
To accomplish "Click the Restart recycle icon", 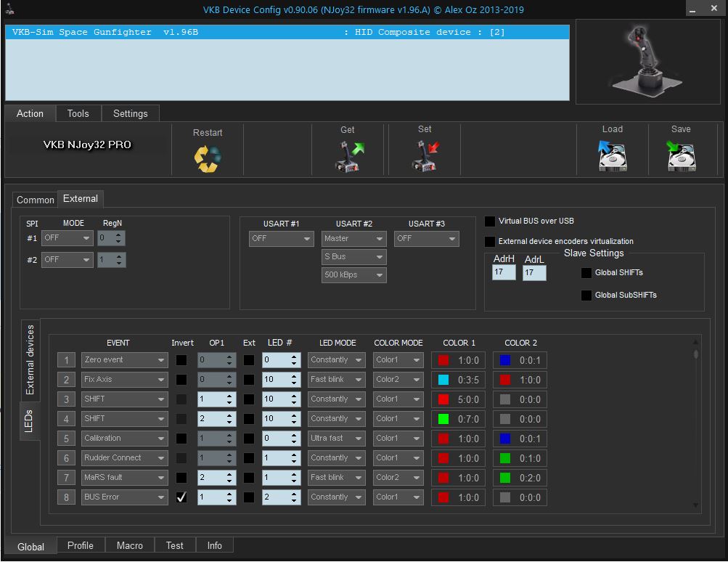I will 207,158.
